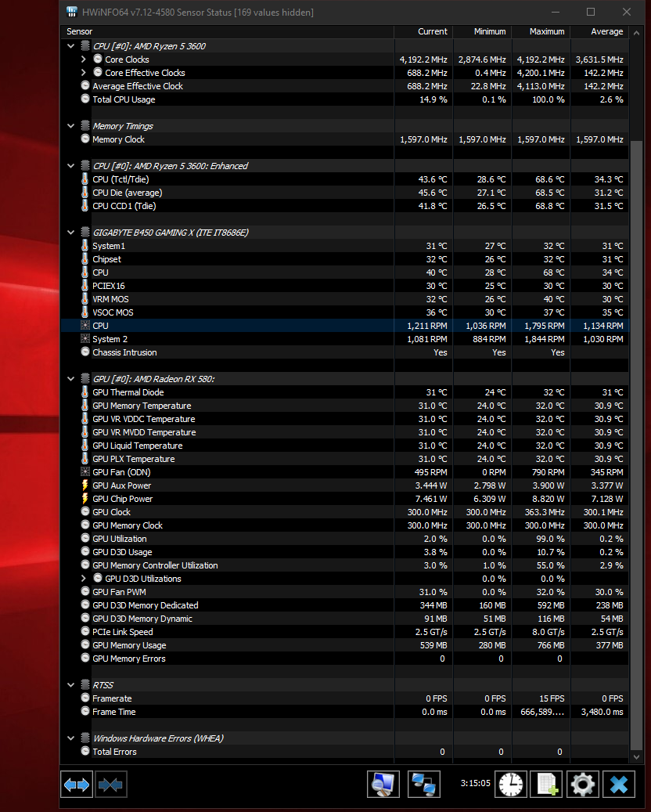Viewport: 651px width, 812px height.
Task: Collapse the GPU [#0]: AMD Radeon RX 580 group
Action: (71, 379)
